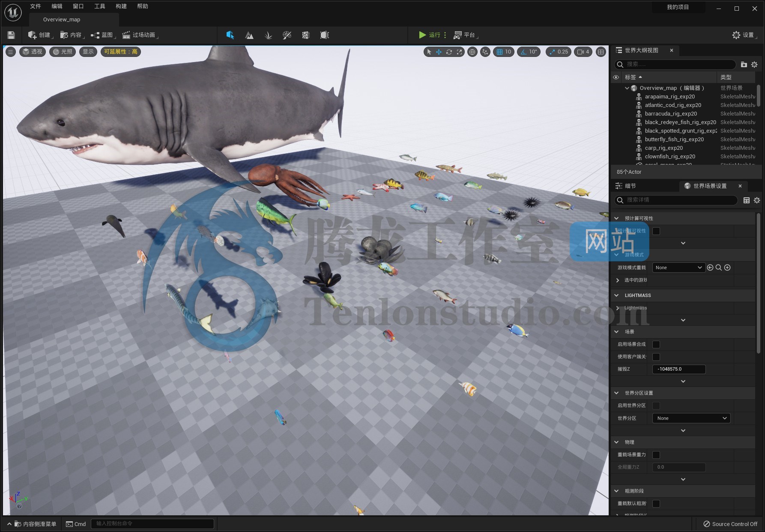The width and height of the screenshot is (765, 532).
Task: Open the 游戏模式重载 dropdown
Action: [678, 267]
